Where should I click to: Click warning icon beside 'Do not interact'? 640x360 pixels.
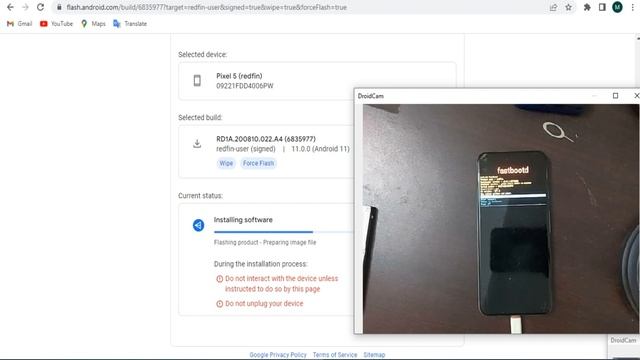(x=220, y=279)
